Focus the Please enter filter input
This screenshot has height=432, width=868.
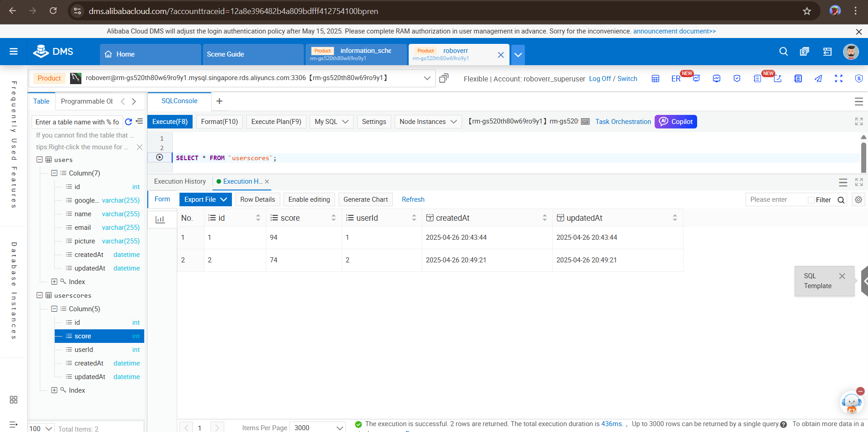776,199
